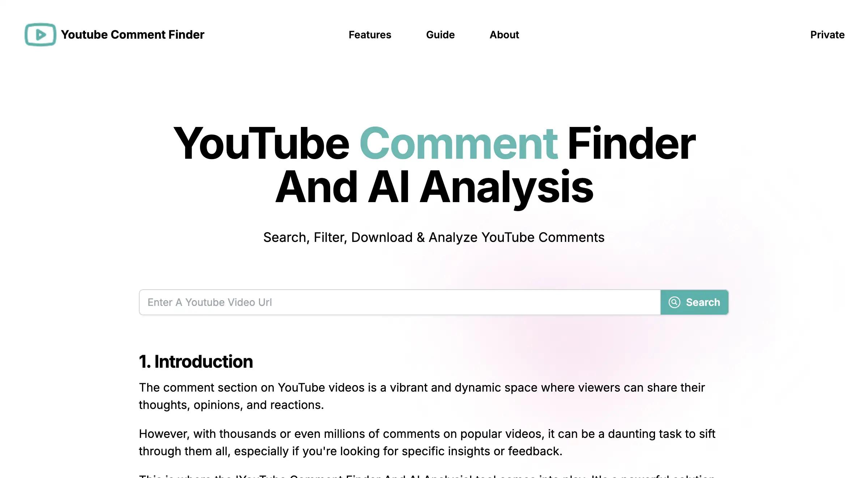Click the play button icon in the logo
The image size is (868, 478).
[41, 34]
